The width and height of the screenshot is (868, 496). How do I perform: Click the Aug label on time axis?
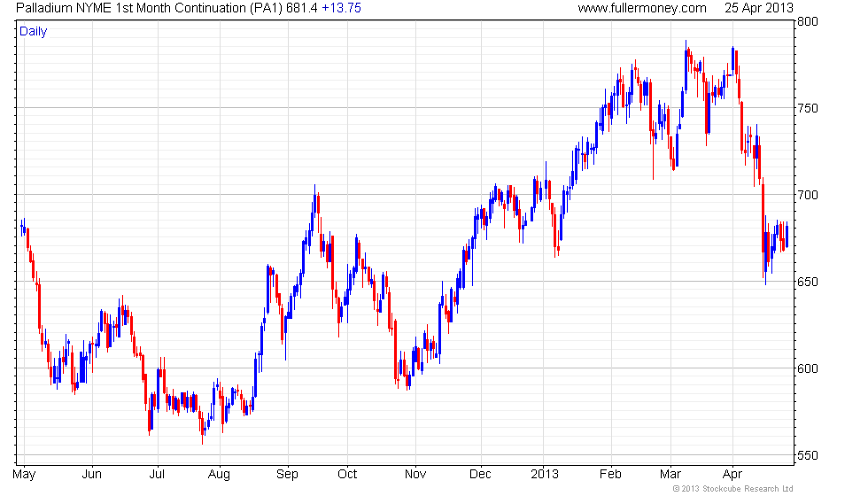point(220,475)
